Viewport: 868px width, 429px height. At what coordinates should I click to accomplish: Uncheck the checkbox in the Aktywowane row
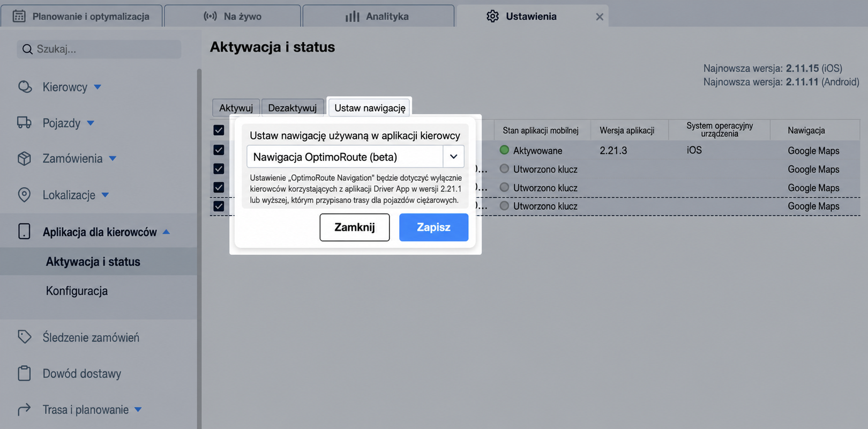[219, 150]
